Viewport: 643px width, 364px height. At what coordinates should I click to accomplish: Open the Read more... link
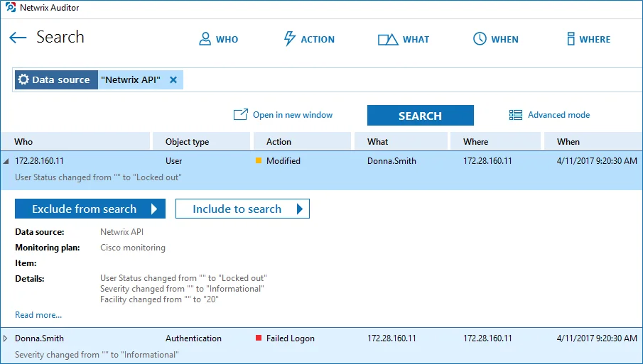[x=38, y=315]
